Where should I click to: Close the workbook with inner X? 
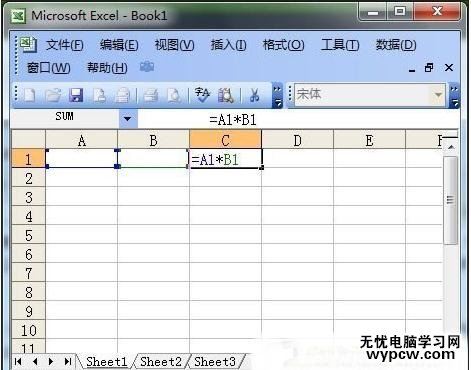pyautogui.click(x=449, y=68)
